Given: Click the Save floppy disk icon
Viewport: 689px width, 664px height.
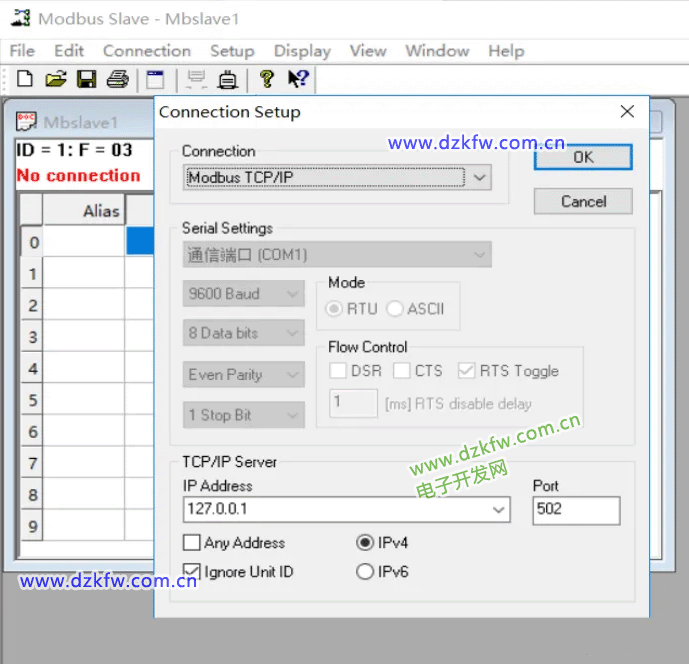Looking at the screenshot, I should [86, 79].
